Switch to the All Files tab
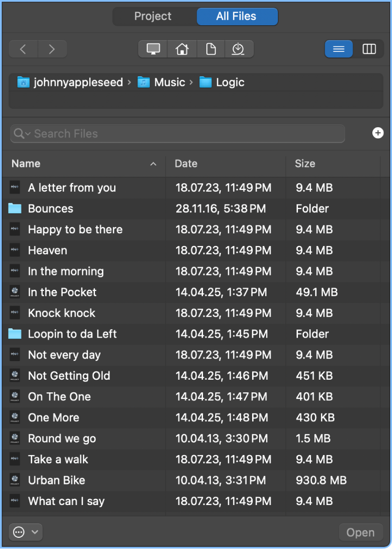392x549 pixels. 237,16
